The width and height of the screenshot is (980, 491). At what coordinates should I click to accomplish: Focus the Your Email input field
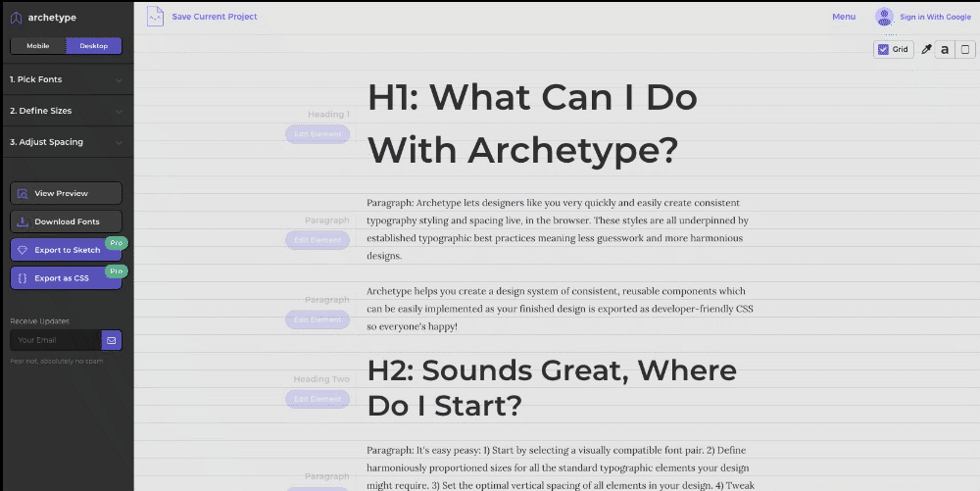(x=56, y=340)
